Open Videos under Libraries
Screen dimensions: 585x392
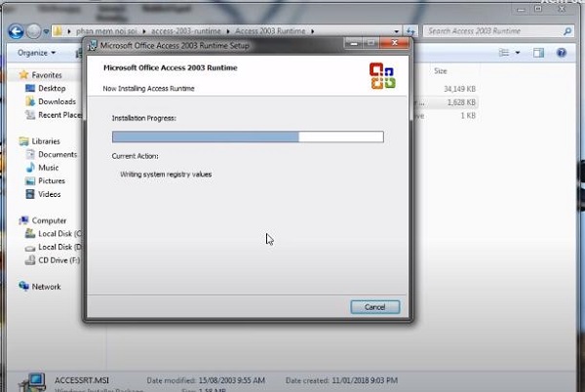point(50,194)
